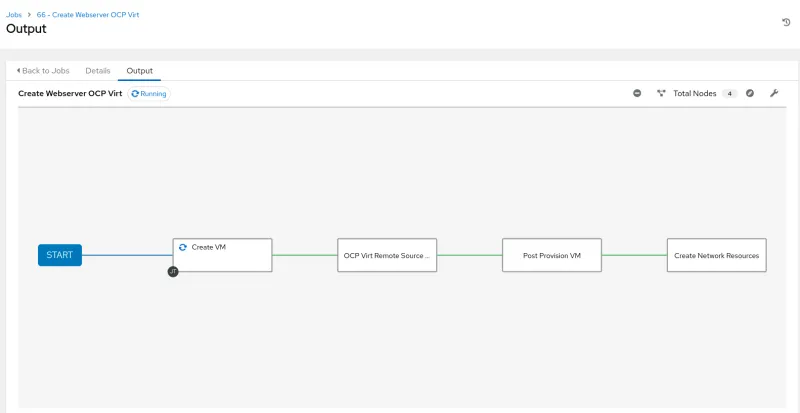Switch to the Details tab
800x413 pixels.
pos(98,71)
